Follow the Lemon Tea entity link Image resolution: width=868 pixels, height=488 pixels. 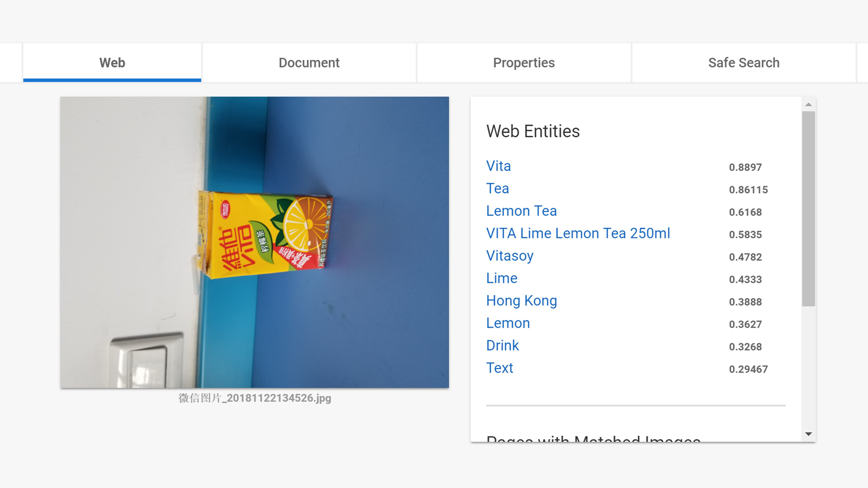(x=521, y=211)
